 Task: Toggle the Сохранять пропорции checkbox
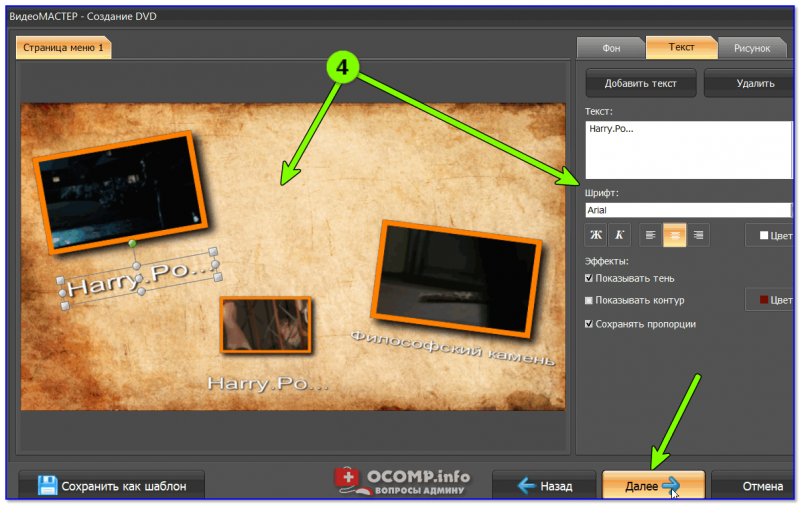click(x=589, y=324)
